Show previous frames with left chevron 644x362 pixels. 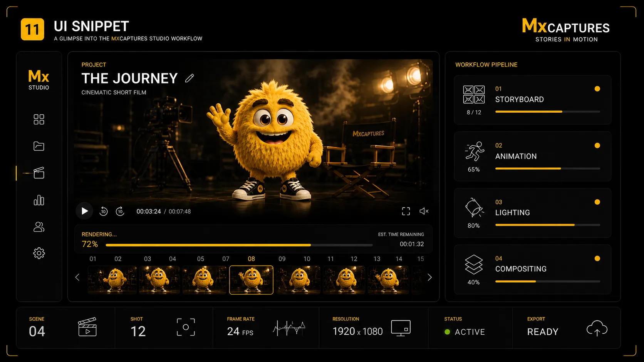77,277
